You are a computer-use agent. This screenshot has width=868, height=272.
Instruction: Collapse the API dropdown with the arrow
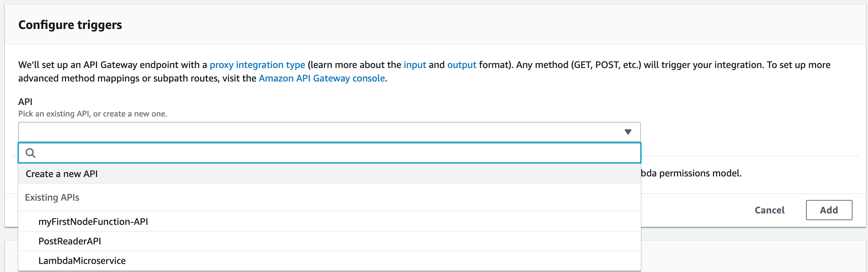[x=628, y=132]
